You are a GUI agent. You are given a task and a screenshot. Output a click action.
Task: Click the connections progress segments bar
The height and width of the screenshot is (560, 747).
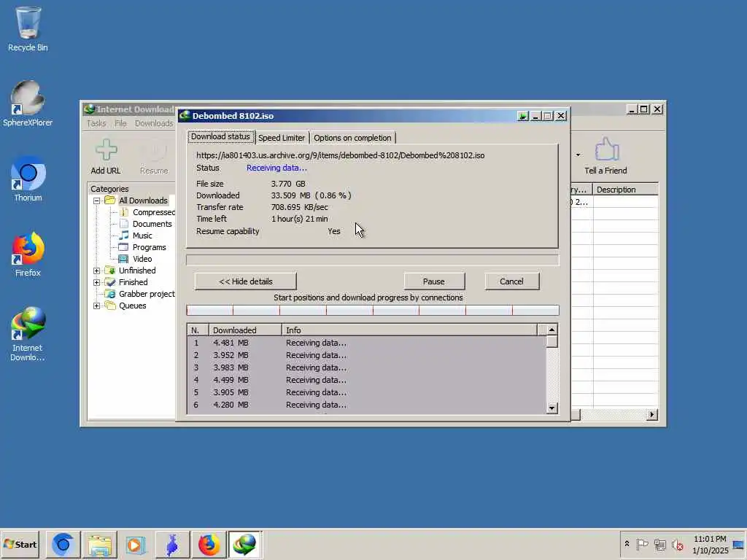[x=373, y=311]
